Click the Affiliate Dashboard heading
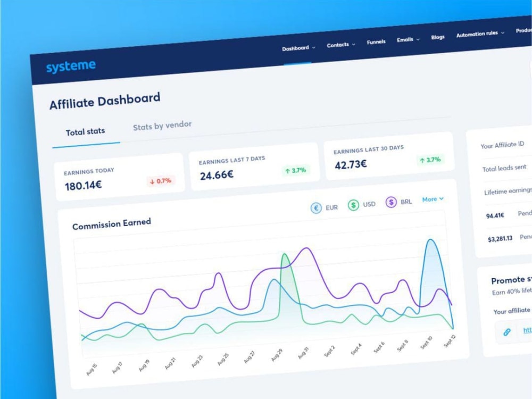532x399 pixels. (105, 101)
